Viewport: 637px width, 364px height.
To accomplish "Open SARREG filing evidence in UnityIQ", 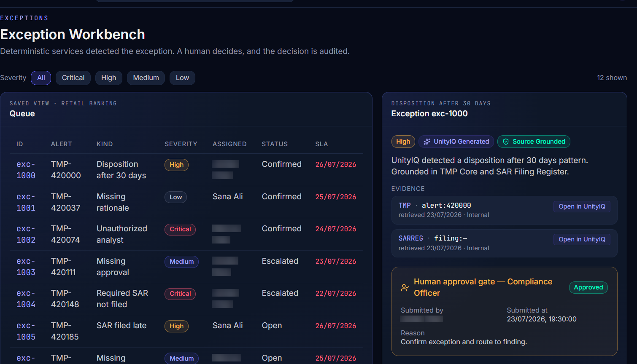I will tap(582, 239).
